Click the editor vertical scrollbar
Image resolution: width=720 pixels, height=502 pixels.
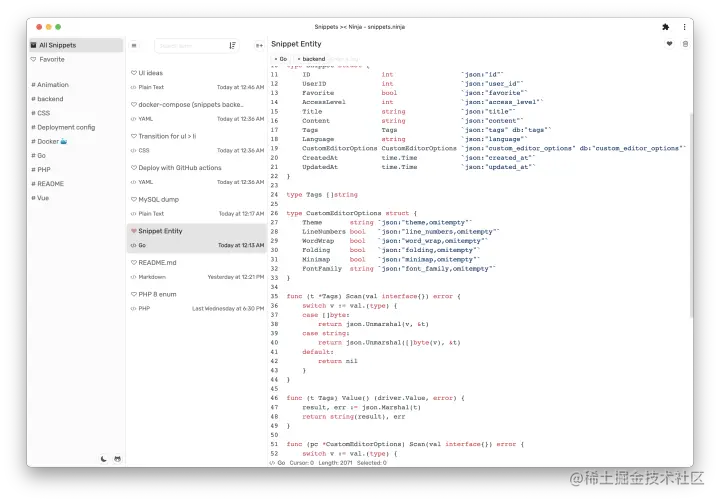691,215
